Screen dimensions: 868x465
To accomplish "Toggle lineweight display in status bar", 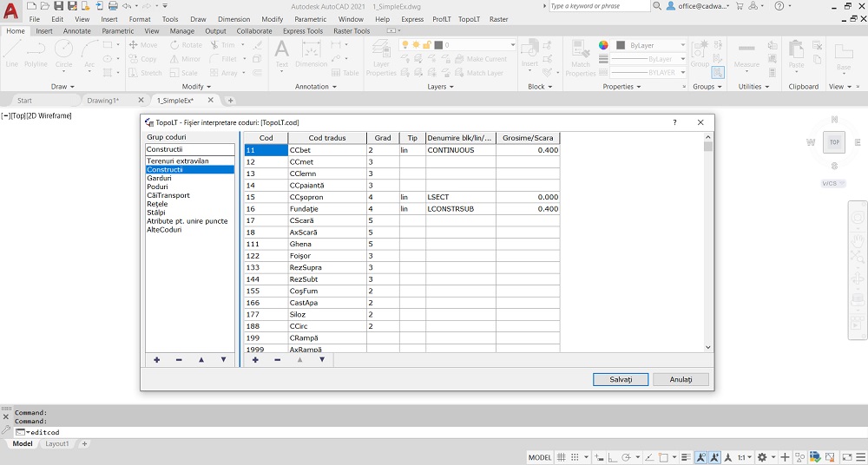I will pos(687,457).
